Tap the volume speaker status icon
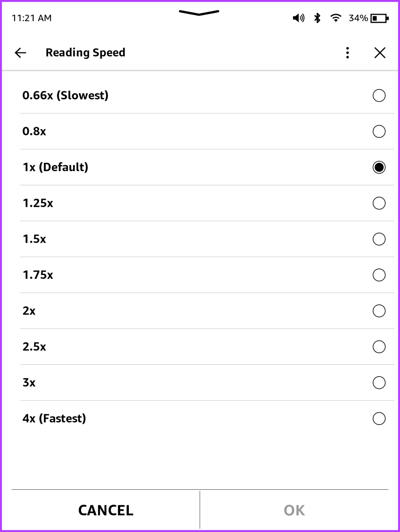Viewport: 400px width, 532px height. tap(298, 18)
